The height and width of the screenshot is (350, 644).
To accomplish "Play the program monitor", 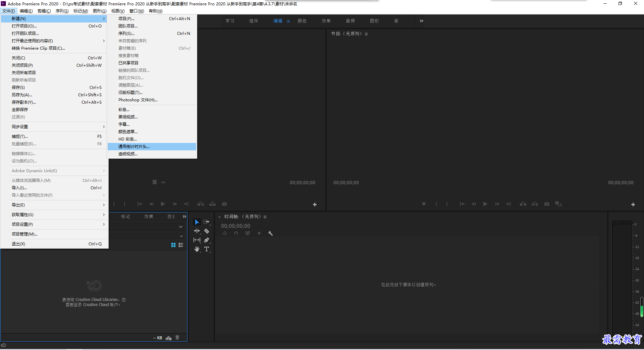I will tap(485, 204).
